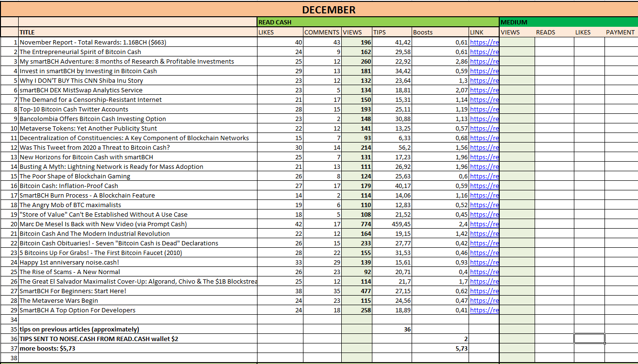Select 'TIPS SENT TO NOISE.CASH FROM READ.CASH wallet' cell
This screenshot has height=364, width=638.
(x=138, y=339)
